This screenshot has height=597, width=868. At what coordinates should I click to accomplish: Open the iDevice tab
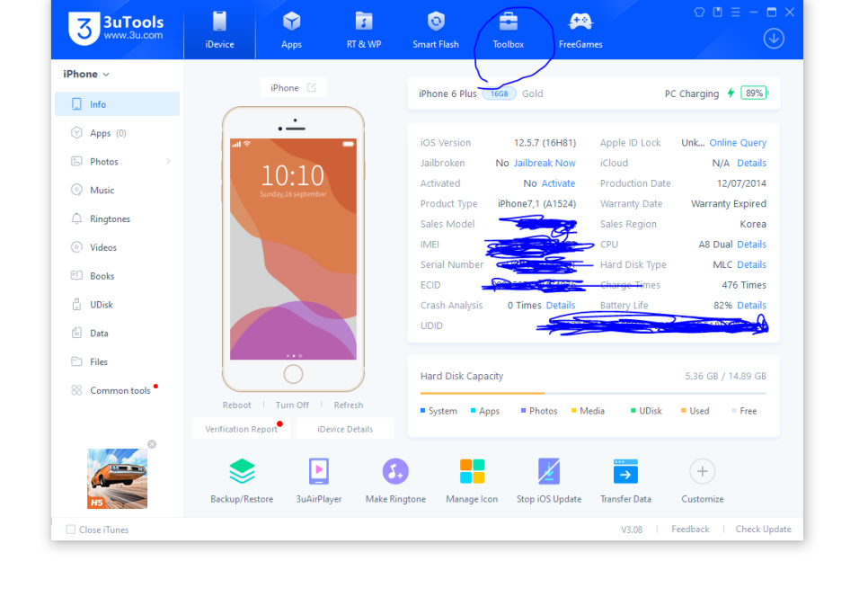tap(220, 30)
